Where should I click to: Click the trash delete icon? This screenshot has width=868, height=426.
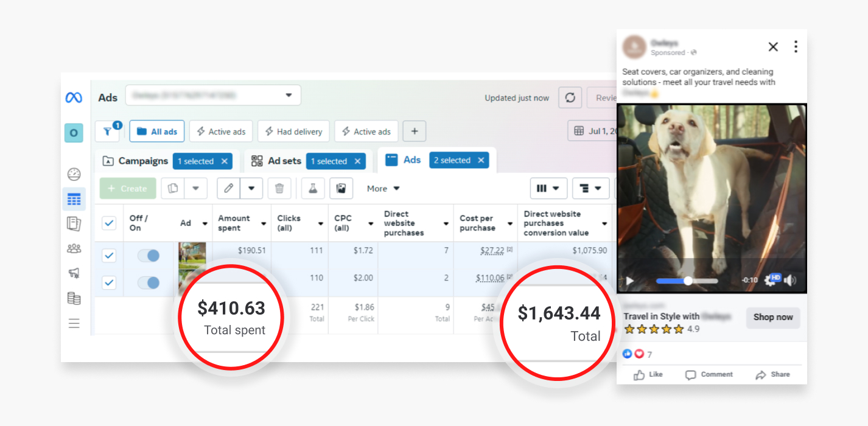click(x=279, y=189)
